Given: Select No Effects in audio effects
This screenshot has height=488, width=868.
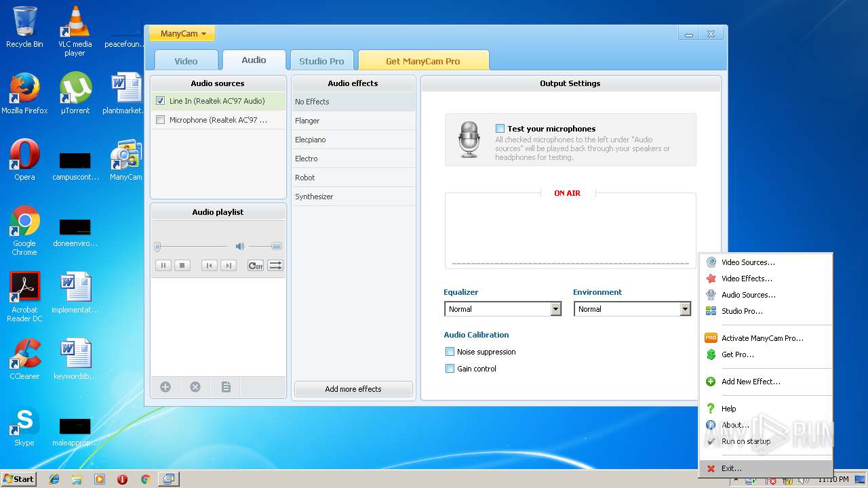Looking at the screenshot, I should coord(353,102).
